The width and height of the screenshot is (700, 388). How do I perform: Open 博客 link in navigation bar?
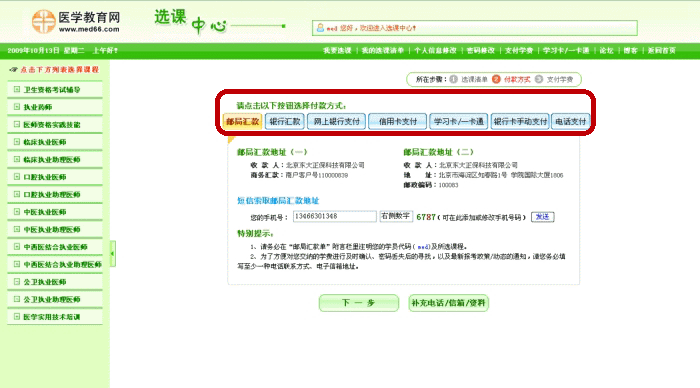tap(630, 50)
